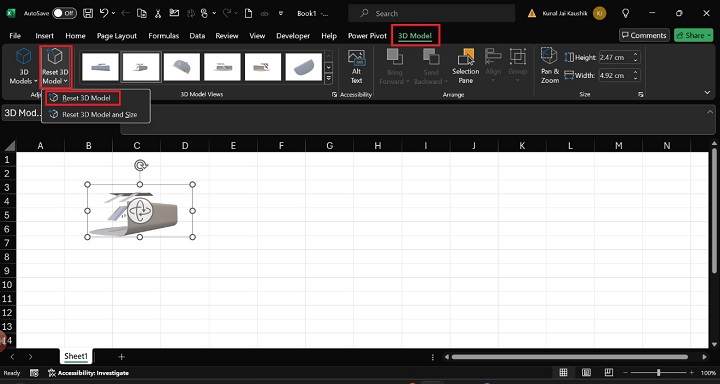Expand the 3D Model Views gallery

pos(328,79)
